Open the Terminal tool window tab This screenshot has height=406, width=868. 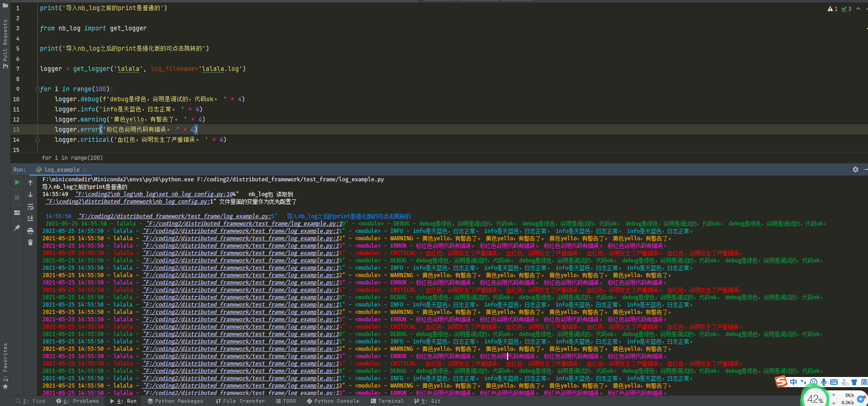[x=387, y=401]
